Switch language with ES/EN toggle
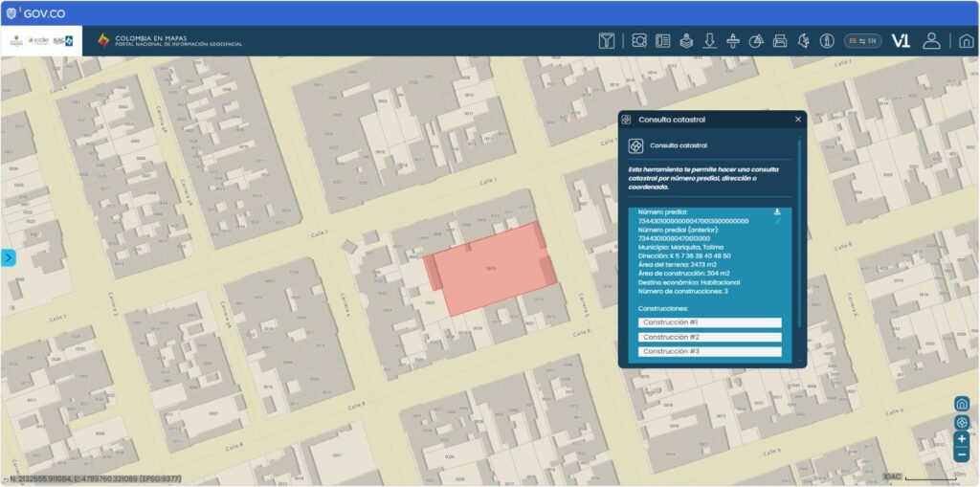Viewport: 980px width, 487px height. point(862,41)
